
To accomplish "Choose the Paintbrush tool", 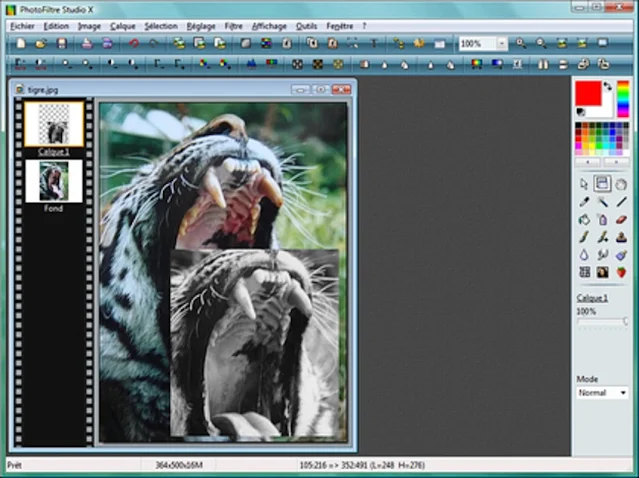I will coord(584,237).
